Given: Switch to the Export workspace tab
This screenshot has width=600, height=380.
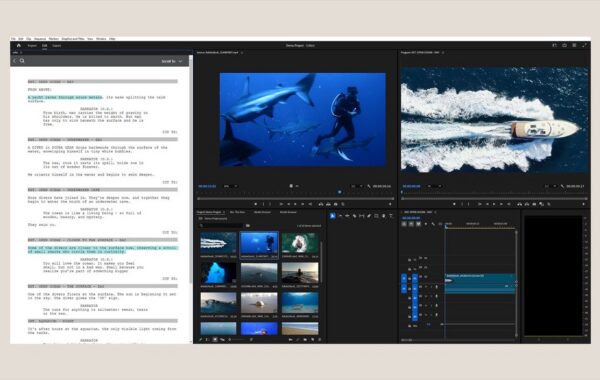Looking at the screenshot, I should (x=57, y=46).
